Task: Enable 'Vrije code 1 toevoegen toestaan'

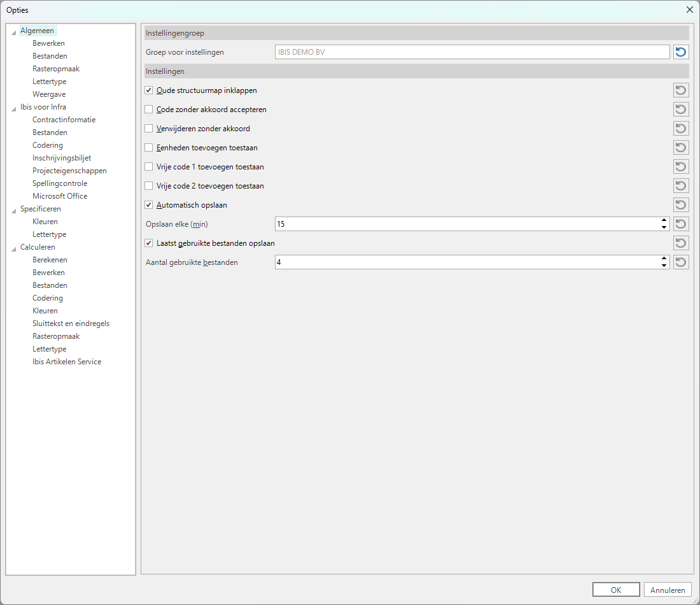Action: click(x=149, y=167)
